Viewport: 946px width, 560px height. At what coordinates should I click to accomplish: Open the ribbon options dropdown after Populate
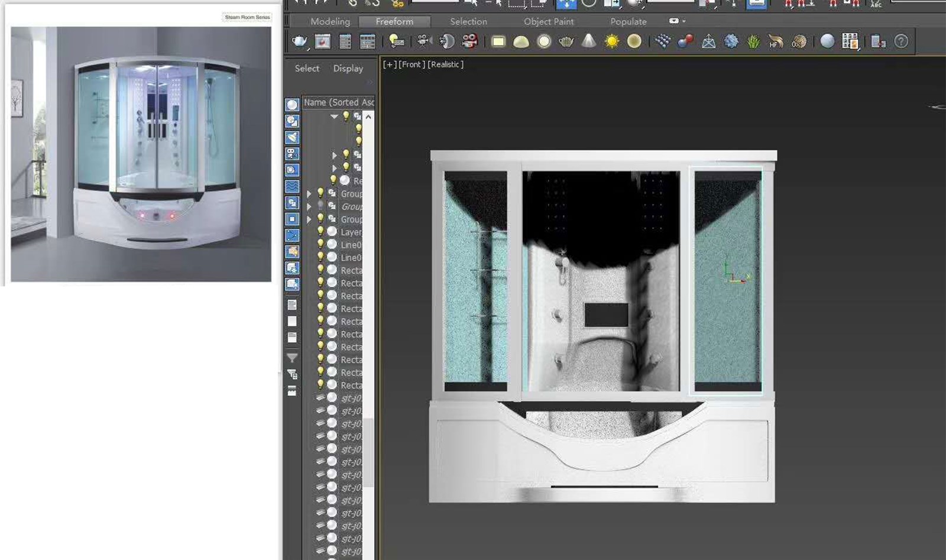678,21
